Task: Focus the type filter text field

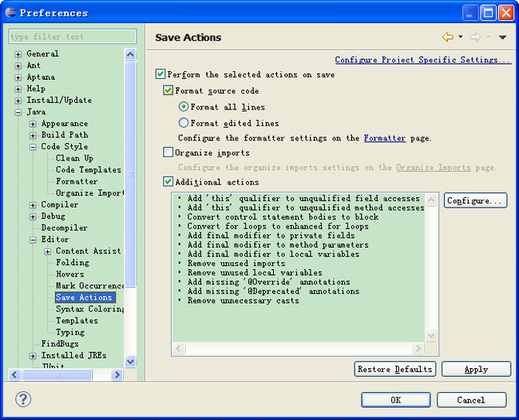Action: pyautogui.click(x=73, y=37)
